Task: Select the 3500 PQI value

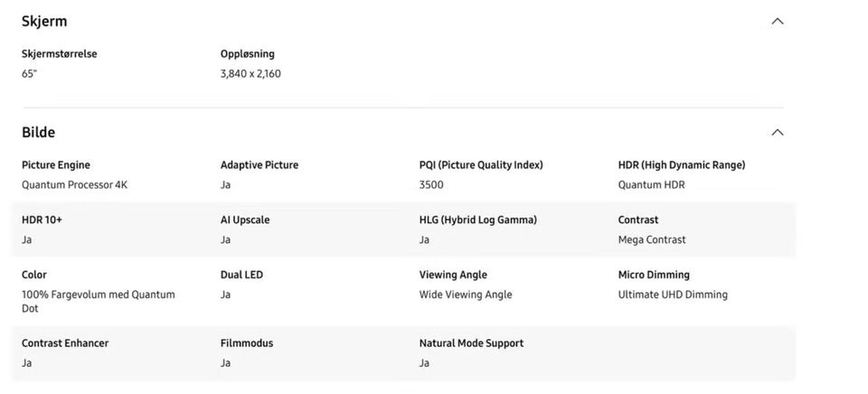Action: 431,185
